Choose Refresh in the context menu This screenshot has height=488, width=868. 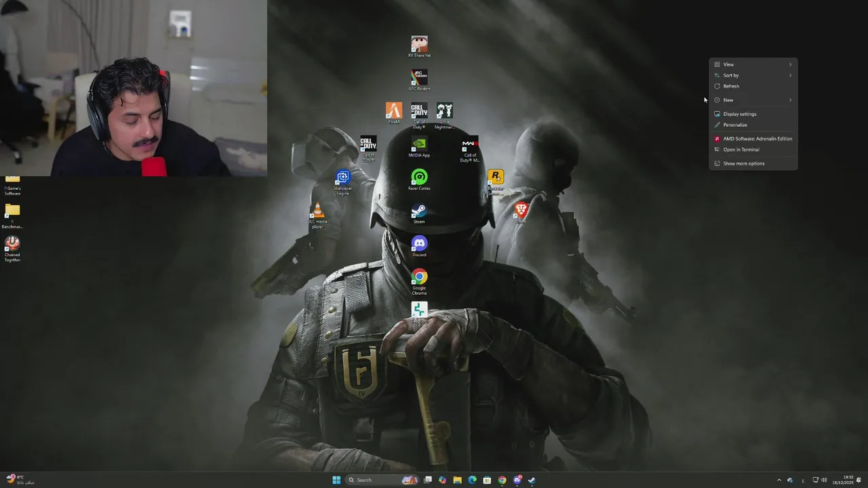(x=753, y=86)
